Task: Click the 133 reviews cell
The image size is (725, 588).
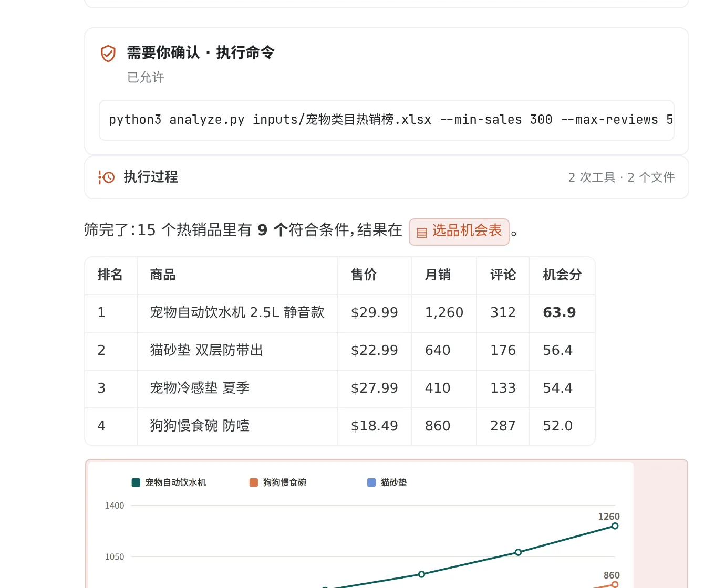Action: click(x=503, y=388)
